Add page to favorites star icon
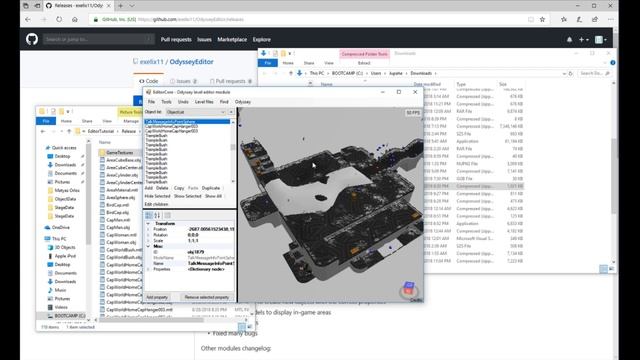 tap(542, 19)
